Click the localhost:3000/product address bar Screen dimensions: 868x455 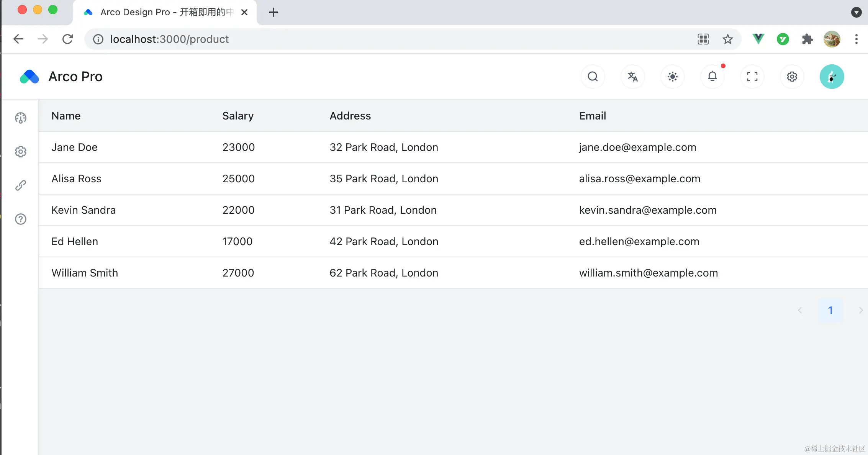(169, 39)
